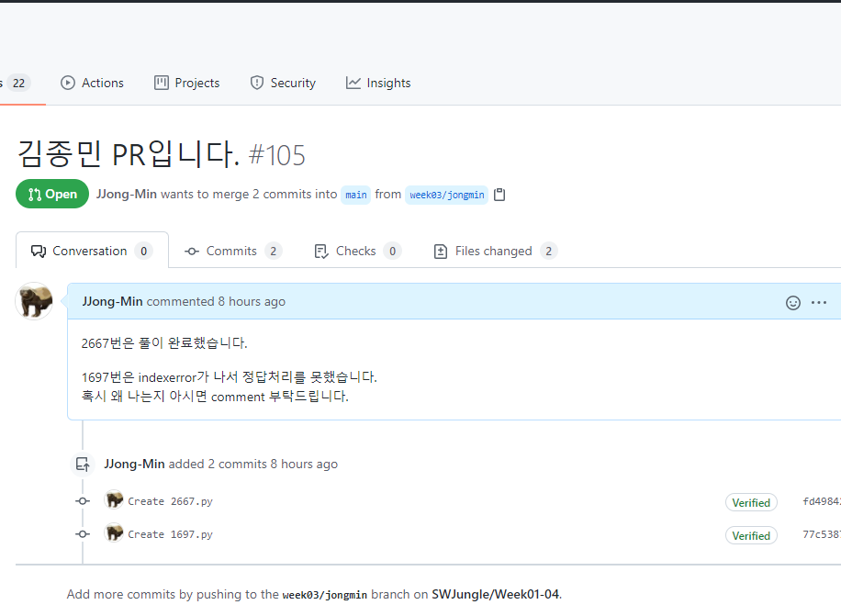Click the Projects board icon
Image resolution: width=841 pixels, height=616 pixels.
click(x=162, y=83)
